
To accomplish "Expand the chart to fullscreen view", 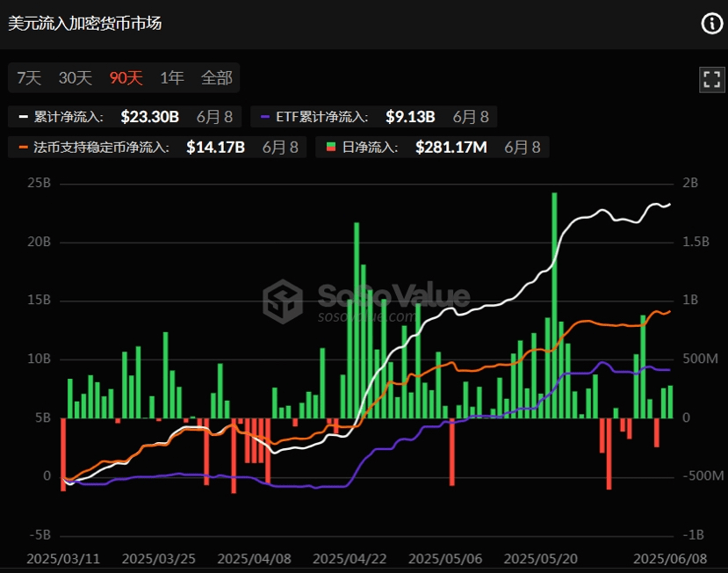I will pyautogui.click(x=711, y=79).
